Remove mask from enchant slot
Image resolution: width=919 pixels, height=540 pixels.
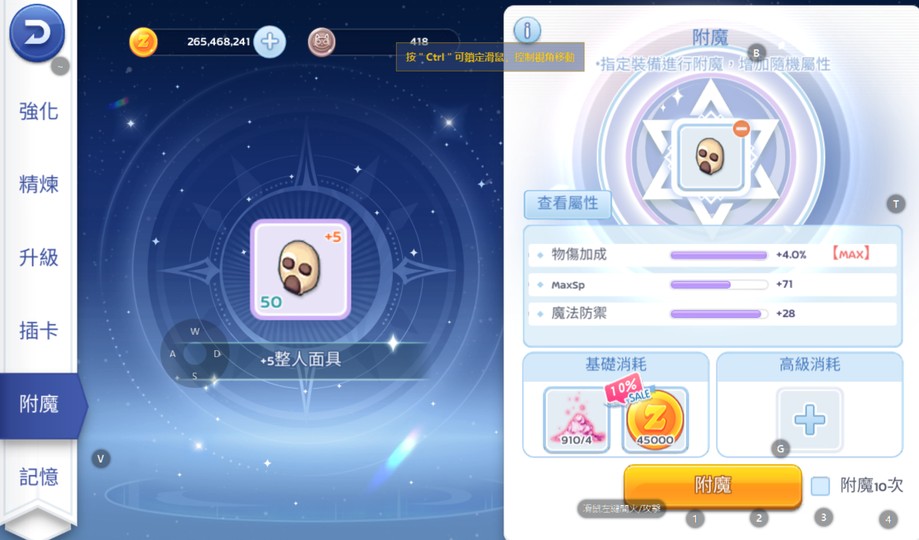pos(741,128)
